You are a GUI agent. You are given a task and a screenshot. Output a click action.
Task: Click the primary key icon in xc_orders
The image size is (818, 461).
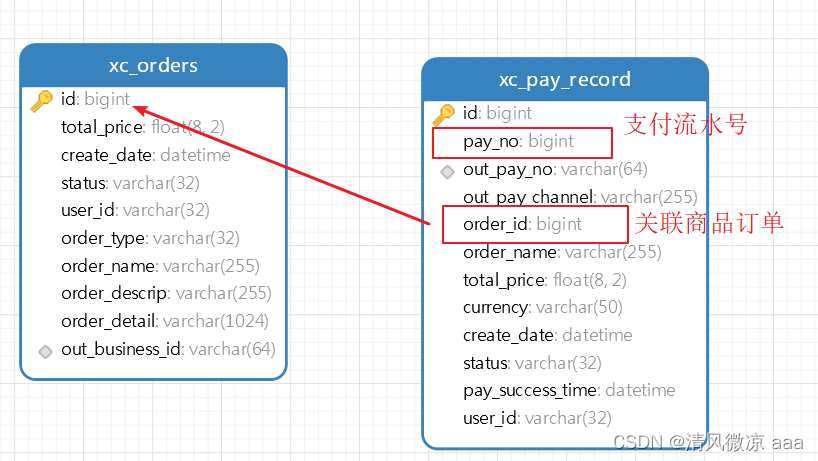pyautogui.click(x=42, y=100)
